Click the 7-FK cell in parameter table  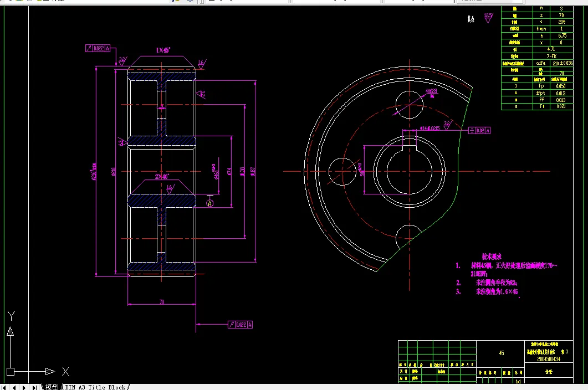tap(553, 57)
